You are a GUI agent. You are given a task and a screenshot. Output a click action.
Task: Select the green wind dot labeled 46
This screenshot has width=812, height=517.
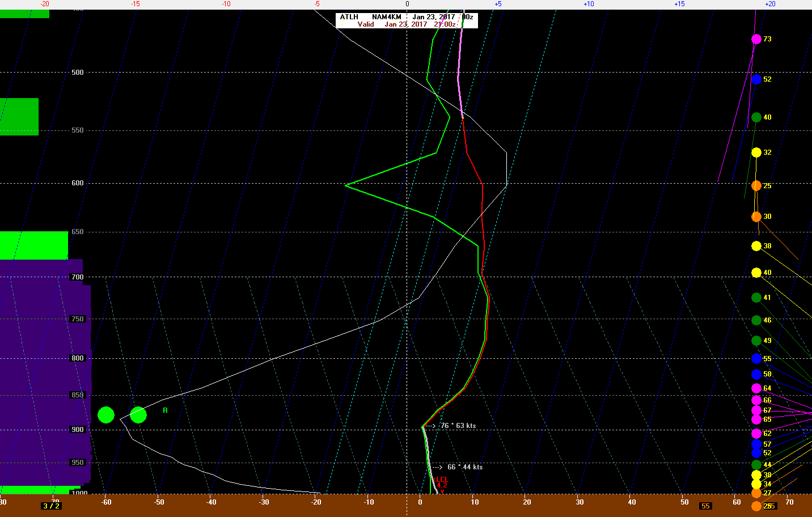click(756, 320)
